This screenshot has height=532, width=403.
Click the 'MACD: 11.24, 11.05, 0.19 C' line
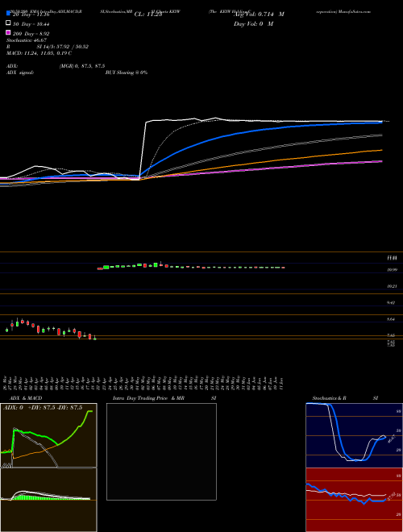[x=39, y=53]
